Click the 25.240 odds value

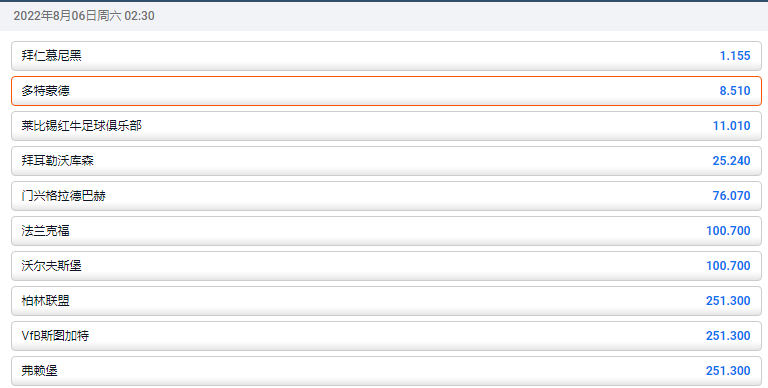pyautogui.click(x=731, y=161)
